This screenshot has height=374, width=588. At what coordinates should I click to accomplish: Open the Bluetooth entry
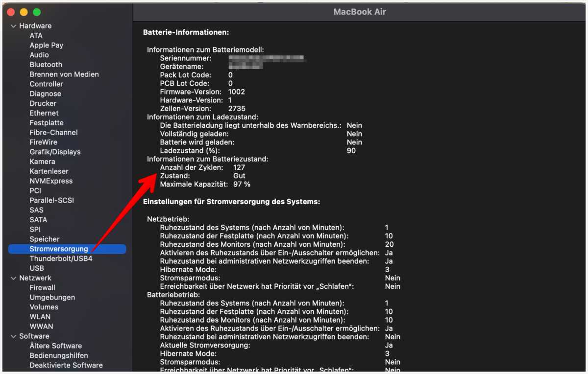click(46, 65)
